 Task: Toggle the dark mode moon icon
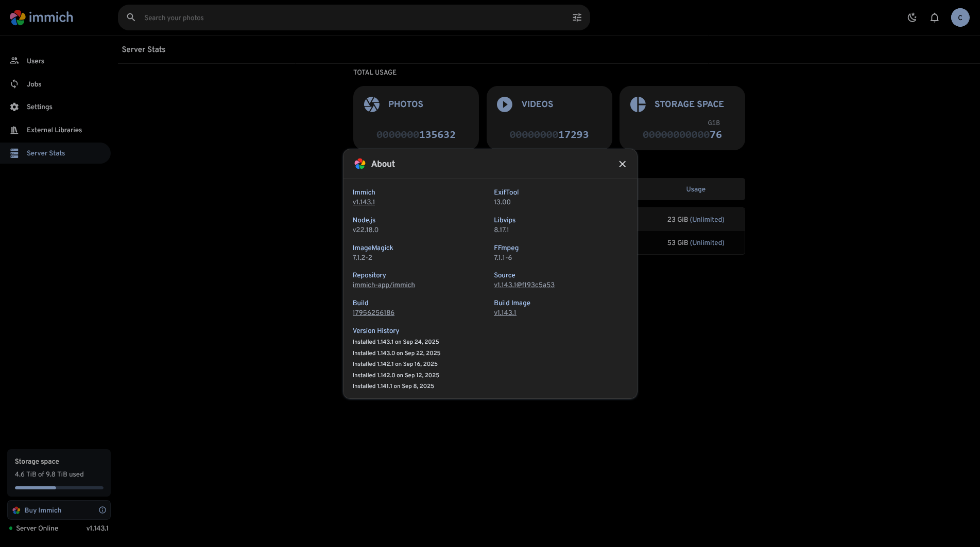point(912,17)
